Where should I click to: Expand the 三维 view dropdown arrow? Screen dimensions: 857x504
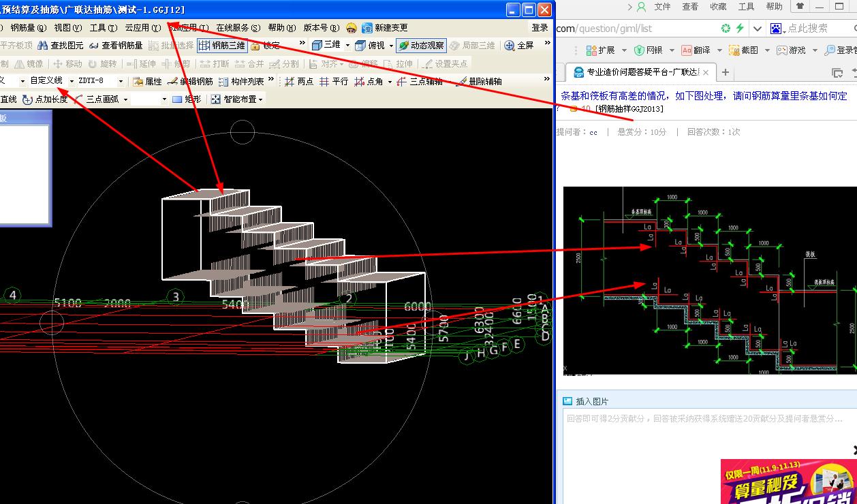[x=347, y=46]
